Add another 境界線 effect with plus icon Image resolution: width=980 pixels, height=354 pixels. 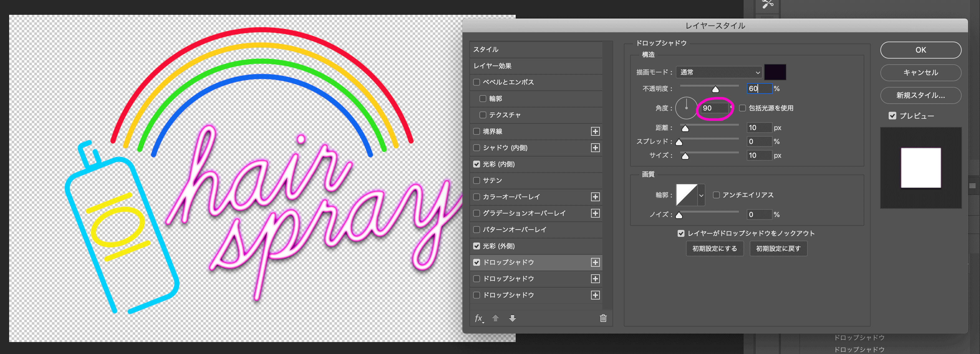click(x=595, y=132)
